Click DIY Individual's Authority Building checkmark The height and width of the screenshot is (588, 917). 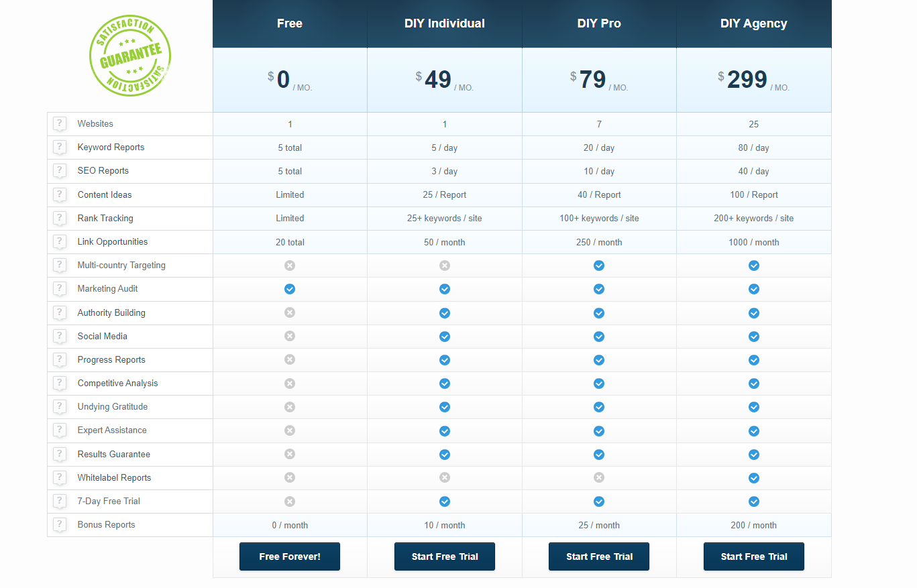pos(445,313)
